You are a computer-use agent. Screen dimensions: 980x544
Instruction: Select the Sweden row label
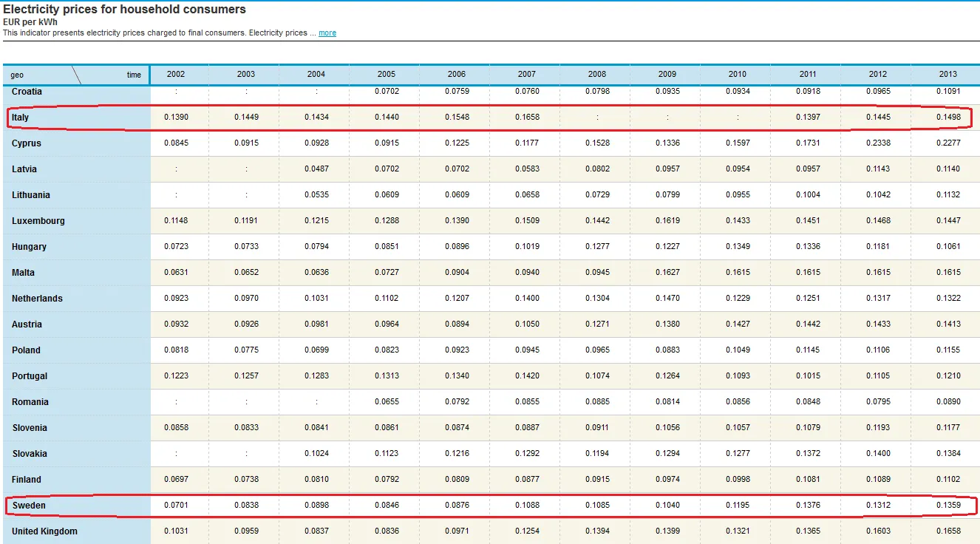[x=29, y=506]
